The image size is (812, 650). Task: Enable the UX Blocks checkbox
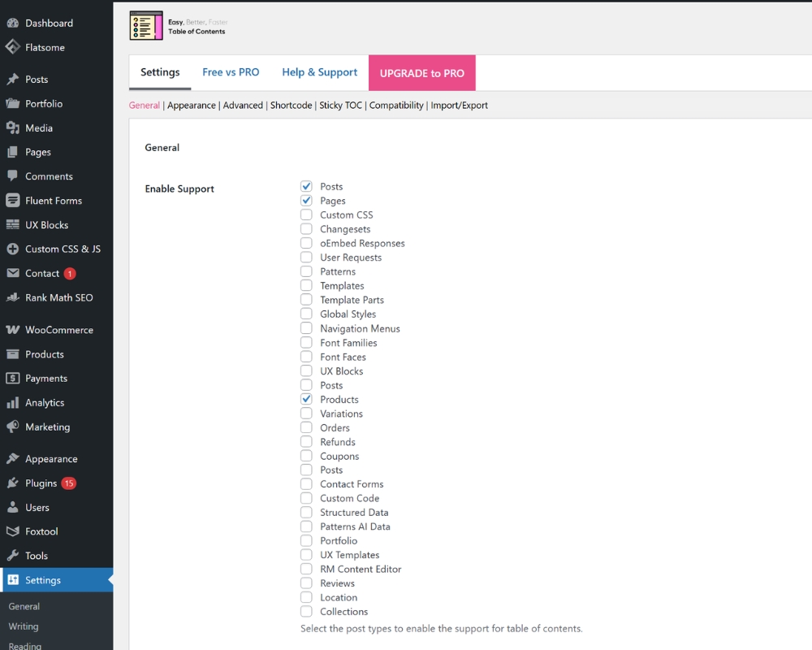[307, 370]
